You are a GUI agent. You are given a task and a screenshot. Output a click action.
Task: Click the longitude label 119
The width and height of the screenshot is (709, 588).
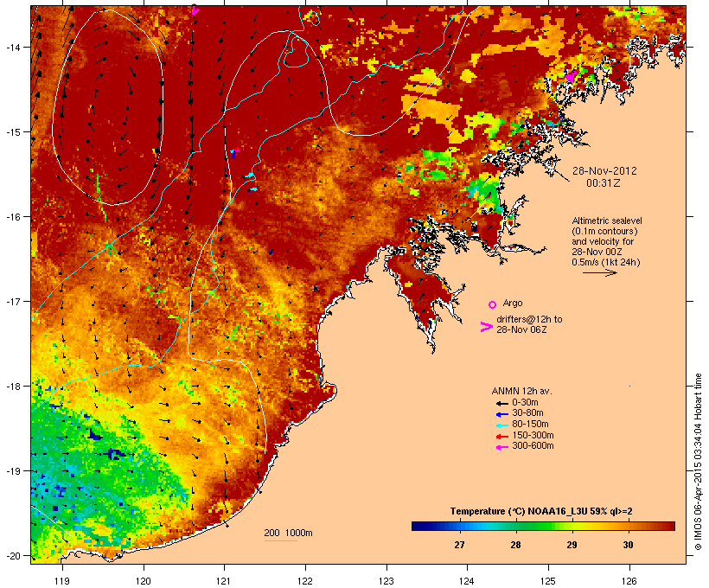[x=62, y=581]
